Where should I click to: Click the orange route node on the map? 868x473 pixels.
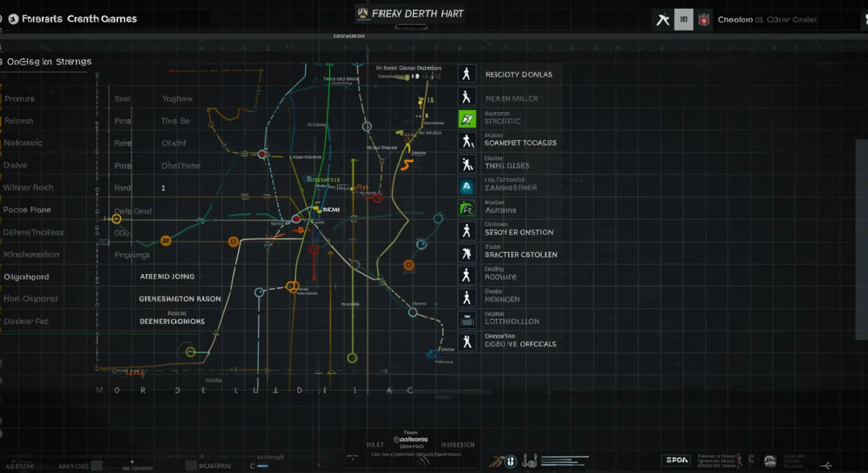coord(234,242)
